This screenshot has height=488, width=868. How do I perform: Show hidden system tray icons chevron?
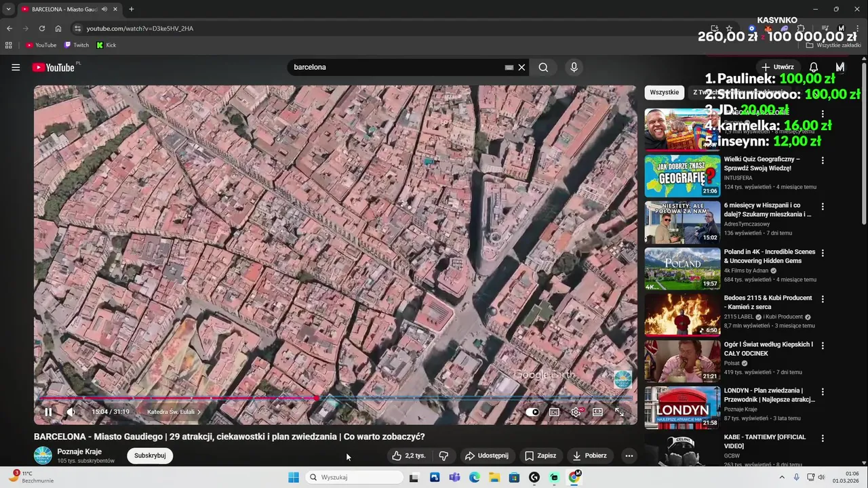(782, 477)
